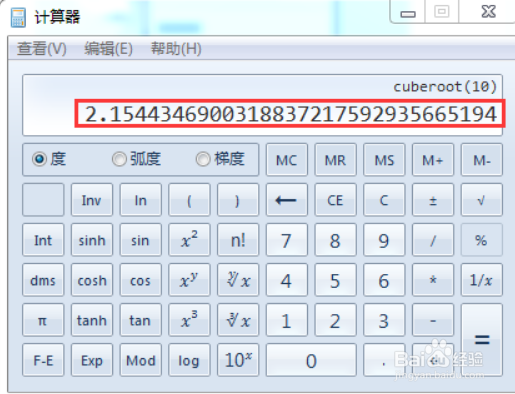Click the digit 5 key

point(335,280)
